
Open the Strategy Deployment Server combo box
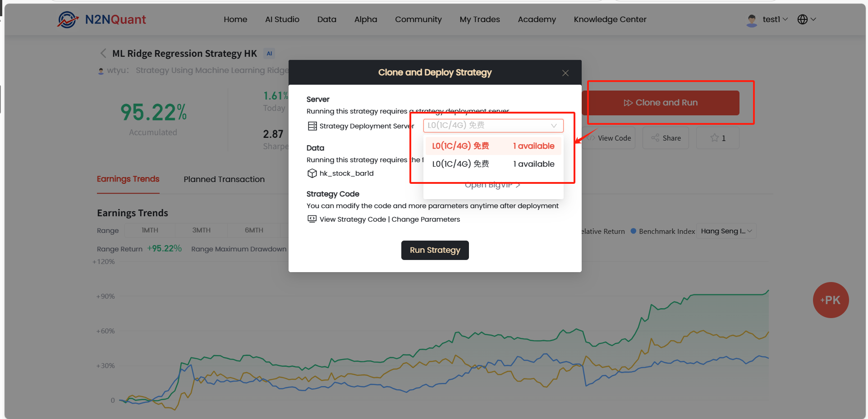pos(493,125)
